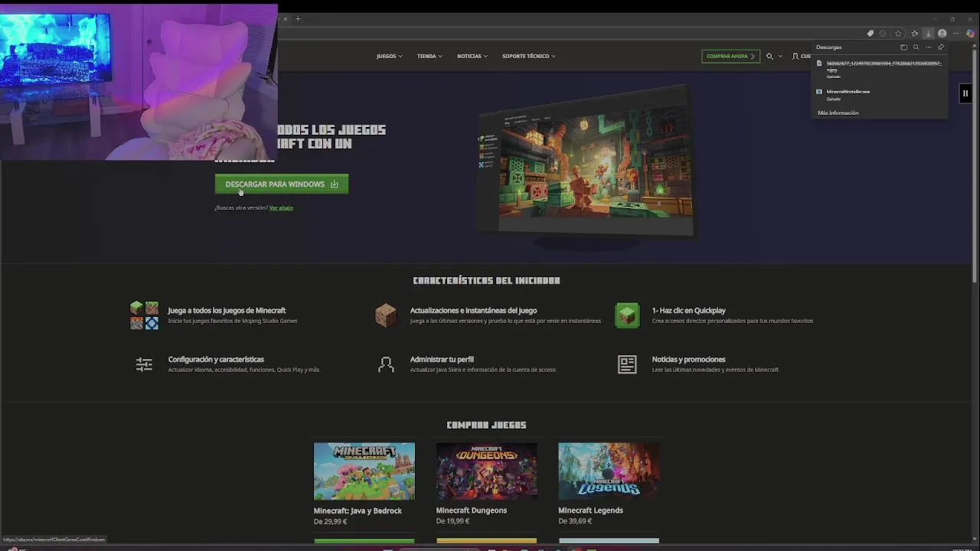Open the Minecraft Legends cover art
Image resolution: width=980 pixels, height=551 pixels.
(609, 471)
